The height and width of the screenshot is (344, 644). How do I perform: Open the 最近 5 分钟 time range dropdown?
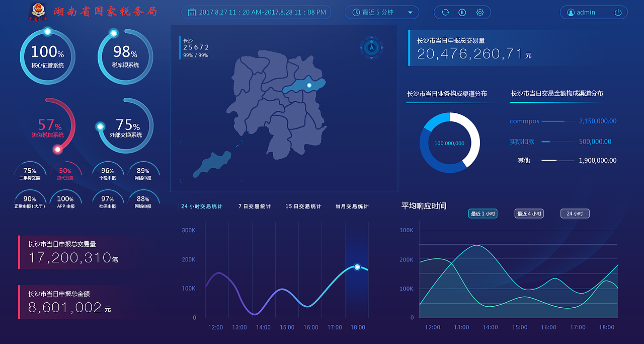tap(382, 12)
